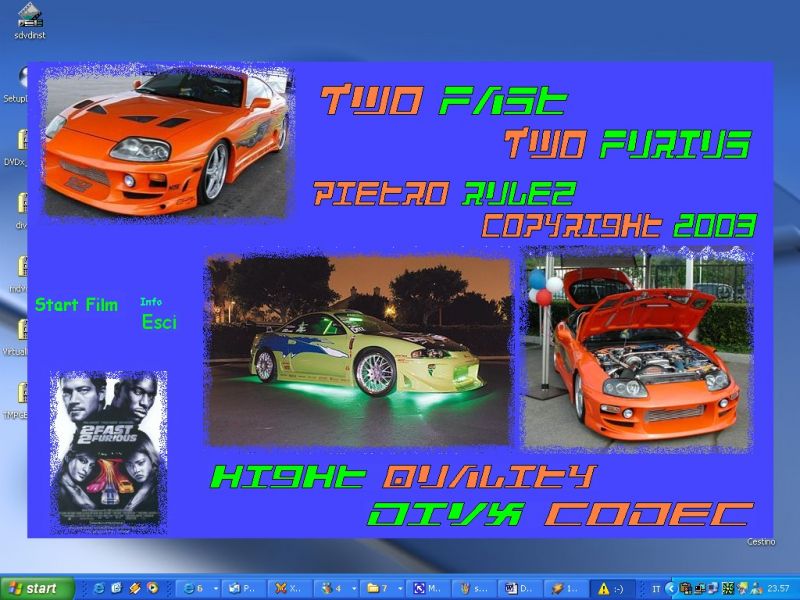
Task: Open the sdvdinst desktop icon
Action: tap(30, 20)
